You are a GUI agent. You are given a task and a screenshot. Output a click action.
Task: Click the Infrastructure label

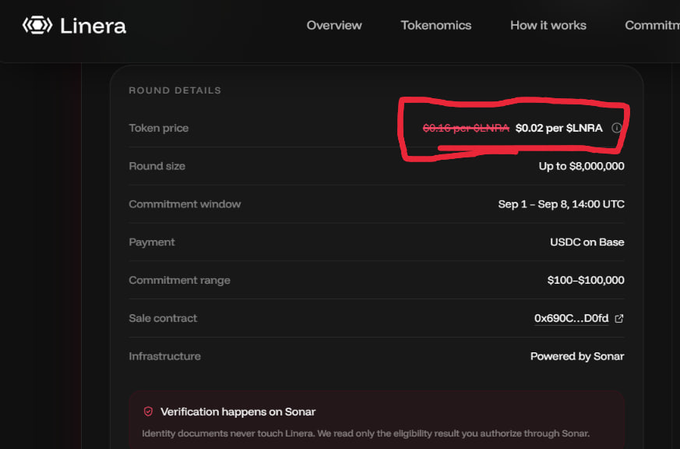[165, 356]
